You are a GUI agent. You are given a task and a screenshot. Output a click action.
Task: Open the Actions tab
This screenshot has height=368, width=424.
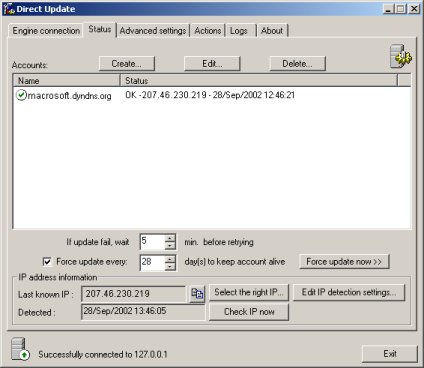[x=208, y=31]
